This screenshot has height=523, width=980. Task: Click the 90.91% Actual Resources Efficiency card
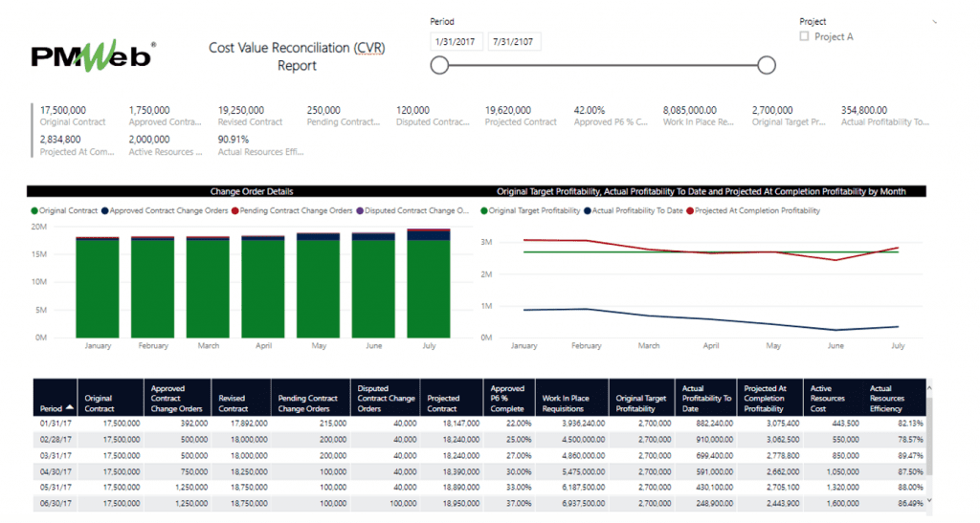coord(260,145)
